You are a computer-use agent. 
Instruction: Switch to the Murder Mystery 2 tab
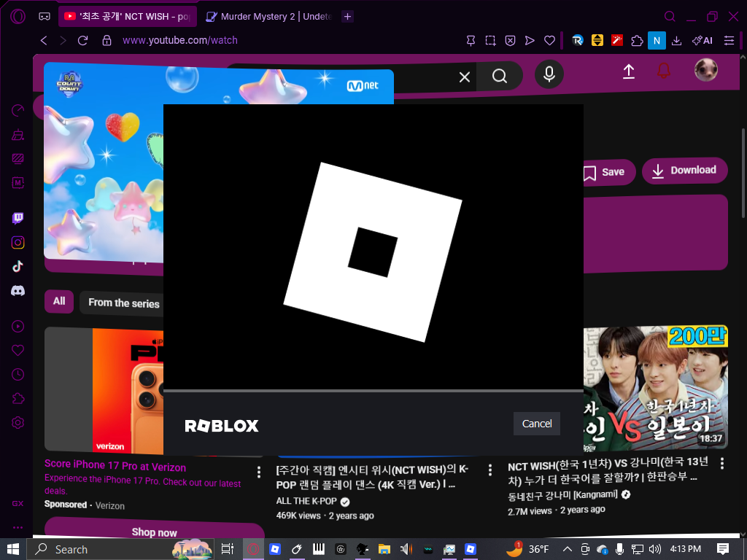pyautogui.click(x=268, y=17)
